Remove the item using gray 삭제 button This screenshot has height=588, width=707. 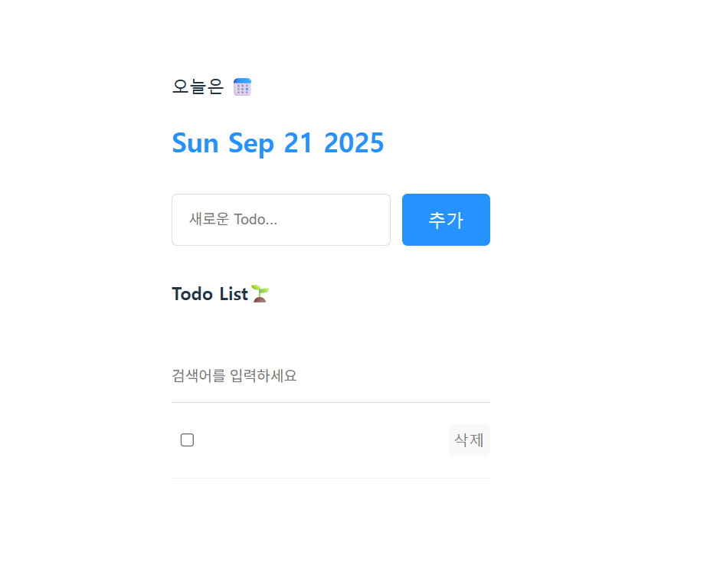point(469,439)
